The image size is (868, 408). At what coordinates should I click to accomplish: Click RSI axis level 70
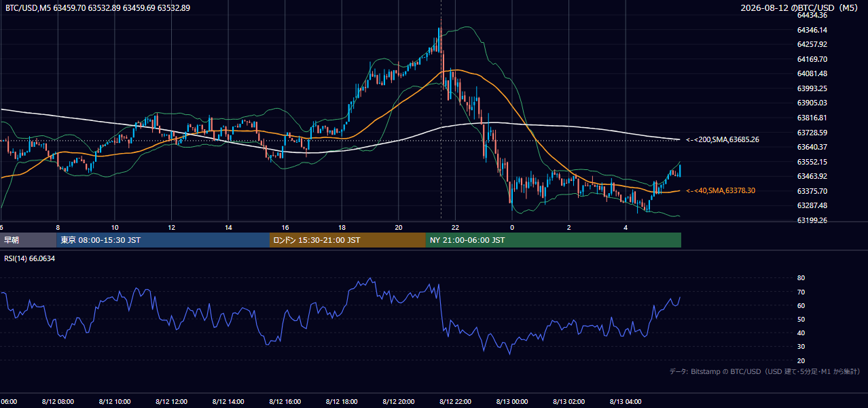801,292
